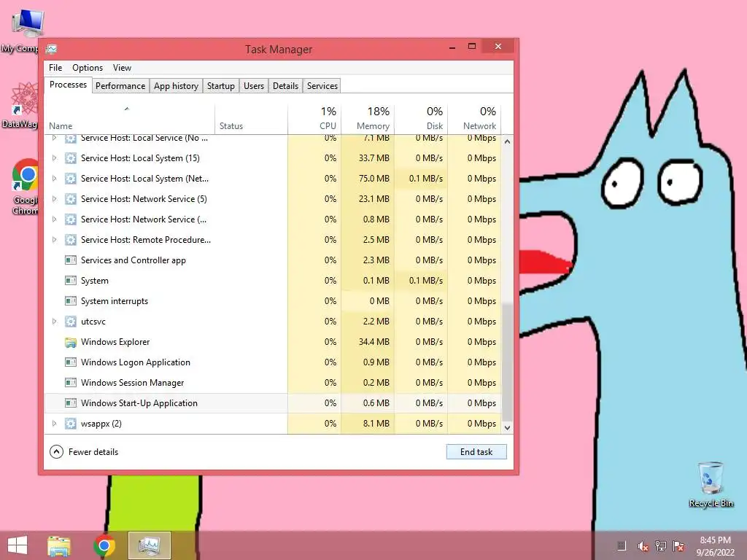
Task: Click the Windows Logon Application icon
Action: pyautogui.click(x=71, y=362)
